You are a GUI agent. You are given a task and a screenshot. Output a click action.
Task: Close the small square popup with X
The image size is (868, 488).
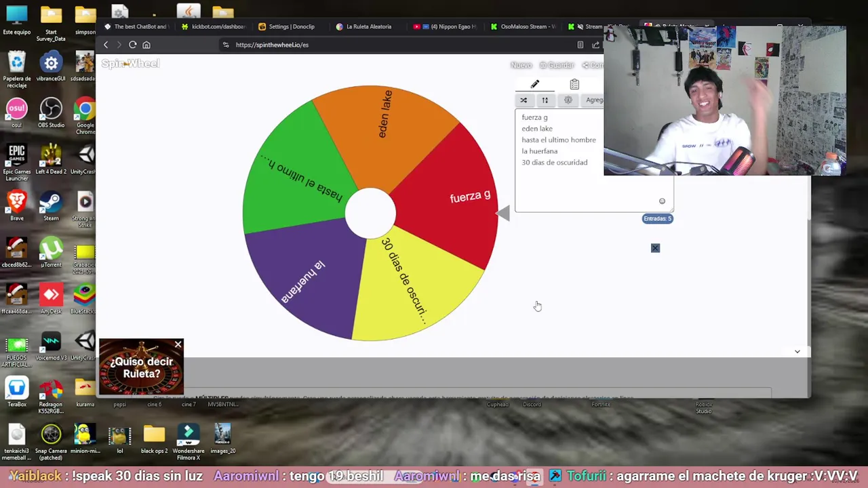click(x=655, y=248)
